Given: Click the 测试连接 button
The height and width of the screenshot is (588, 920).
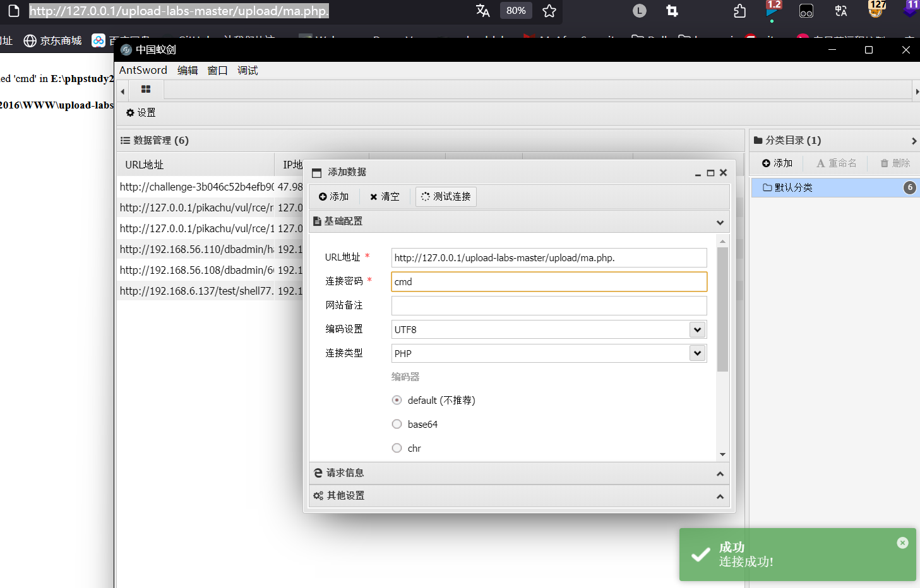Looking at the screenshot, I should 446,196.
